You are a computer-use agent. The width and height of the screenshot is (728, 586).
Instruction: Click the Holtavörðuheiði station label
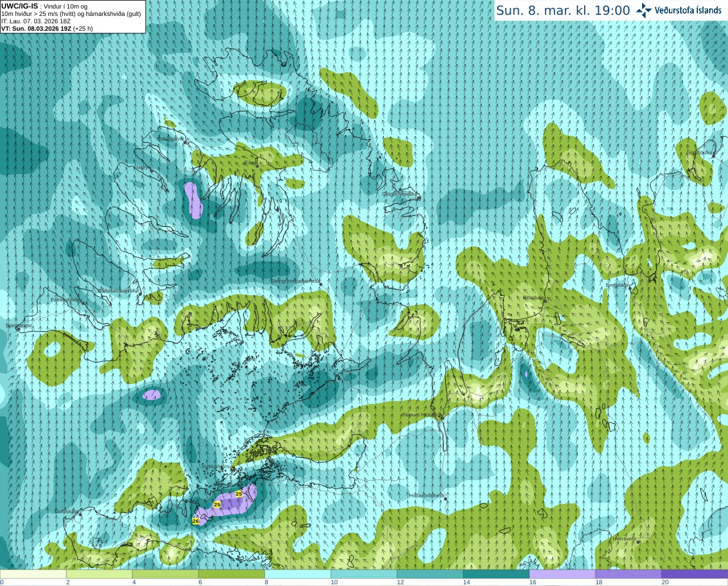point(426,496)
